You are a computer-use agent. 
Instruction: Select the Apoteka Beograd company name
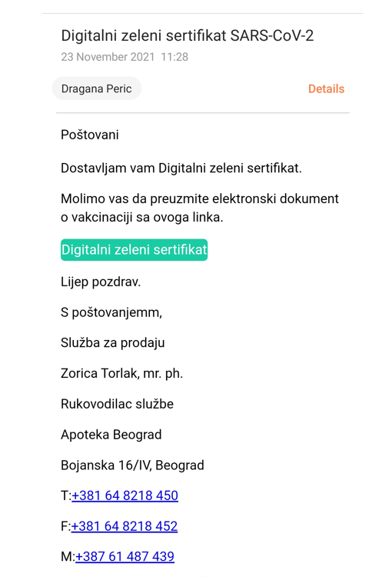point(111,435)
